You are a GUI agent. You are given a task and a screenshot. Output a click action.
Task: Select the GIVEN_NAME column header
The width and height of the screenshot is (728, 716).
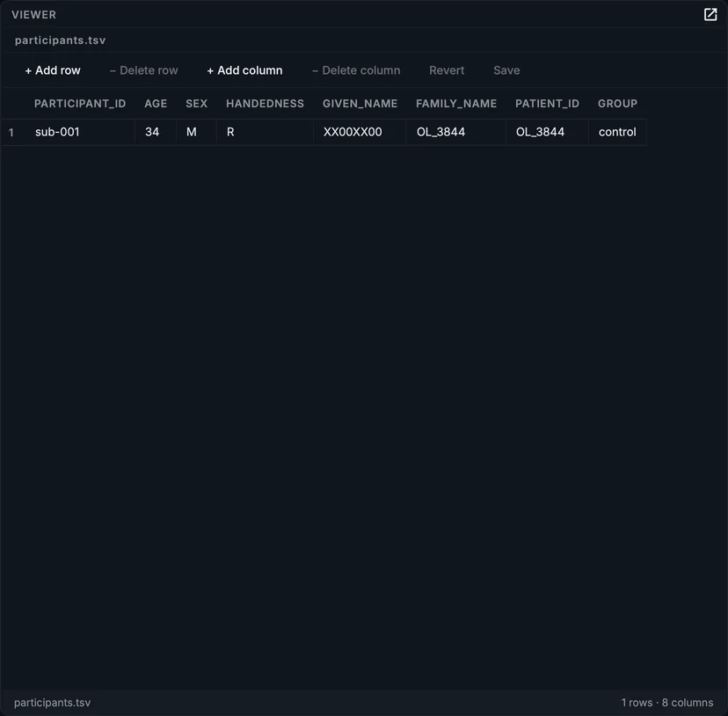point(360,104)
